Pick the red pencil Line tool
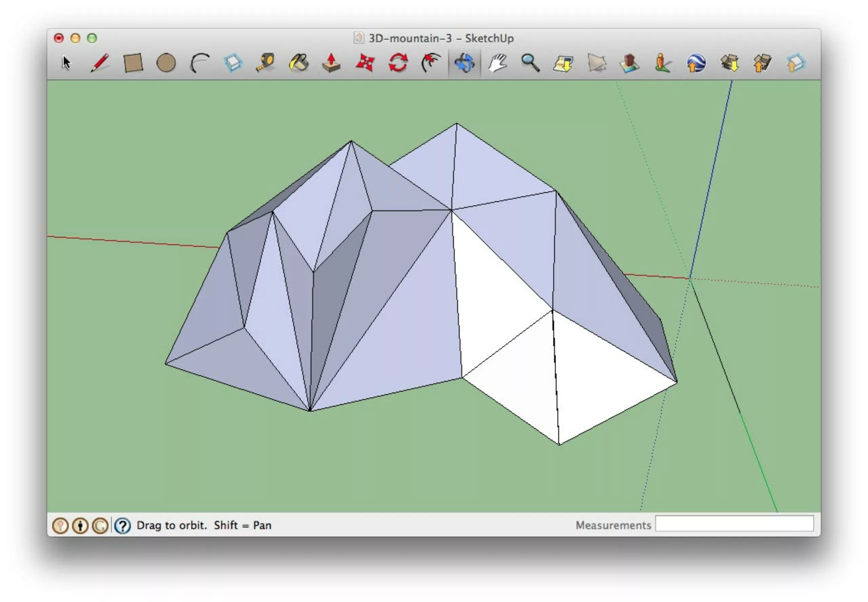This screenshot has width=868, height=602. (100, 63)
